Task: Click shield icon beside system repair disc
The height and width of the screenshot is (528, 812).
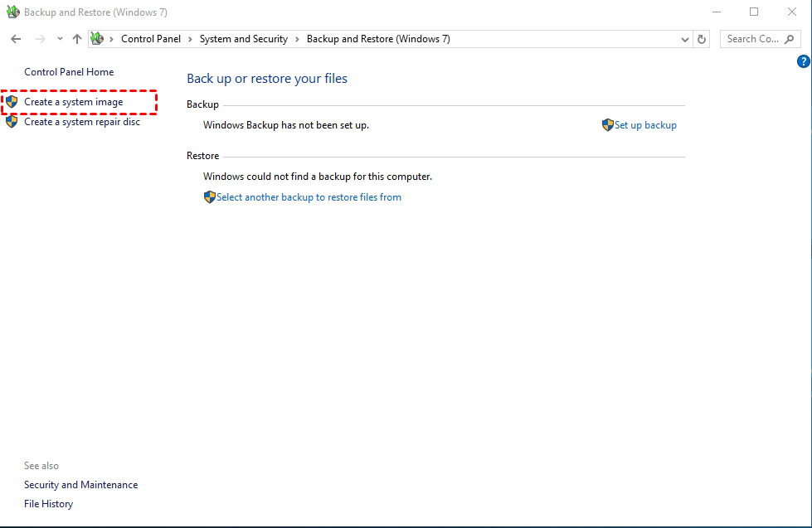Action: point(12,122)
